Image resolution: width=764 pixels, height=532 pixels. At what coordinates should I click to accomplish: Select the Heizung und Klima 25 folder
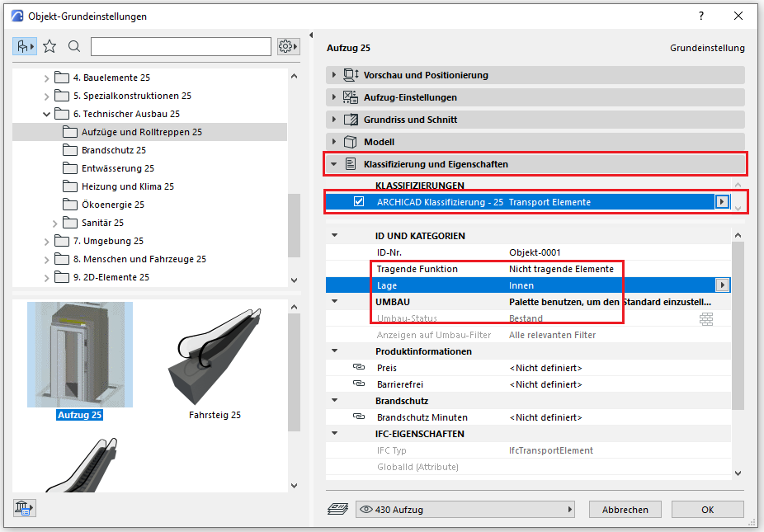(127, 186)
